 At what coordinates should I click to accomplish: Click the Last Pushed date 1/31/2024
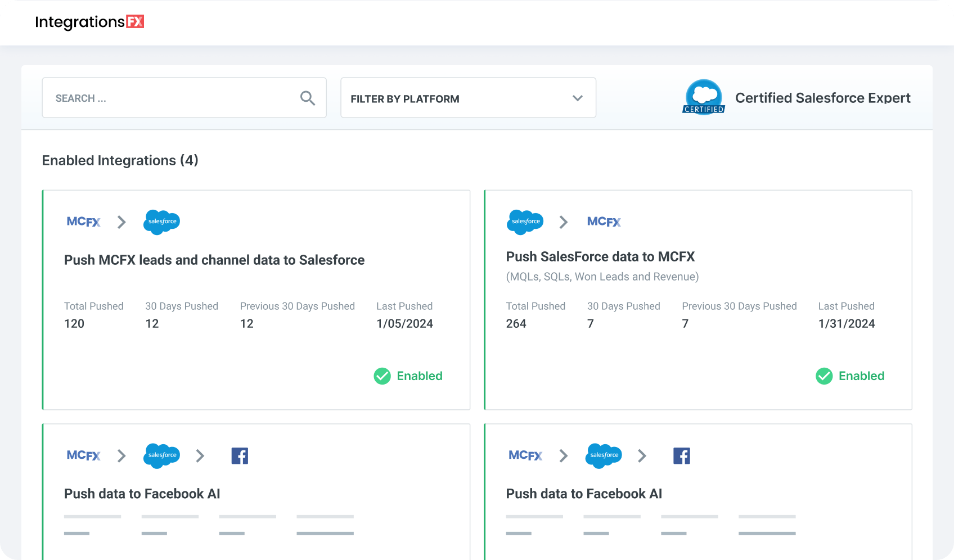pos(847,323)
